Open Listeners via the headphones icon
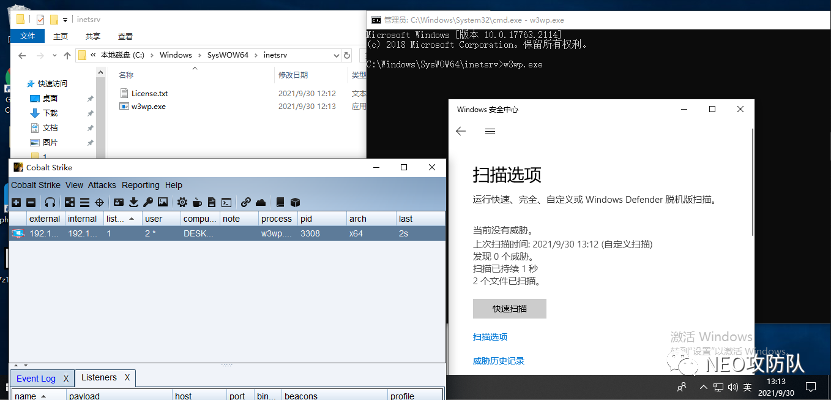This screenshot has height=400, width=832. tap(50, 202)
